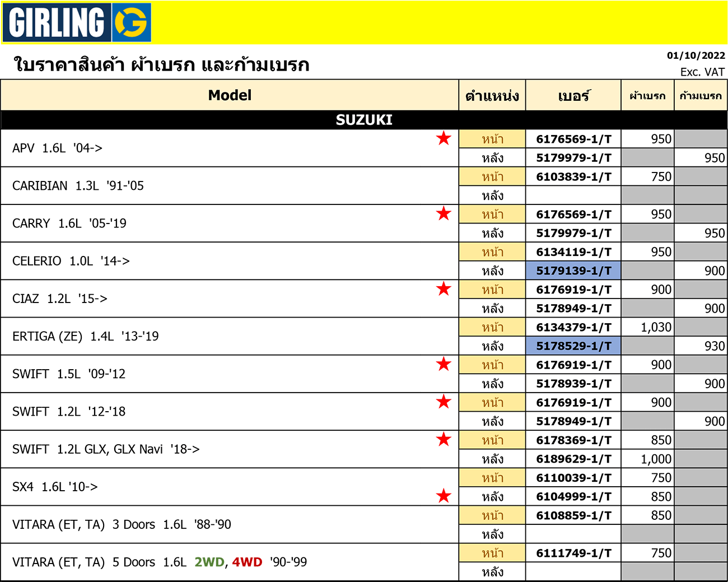728x582 pixels.
Task: Click the "ผ้าเบรก" column header
Action: tap(647, 95)
